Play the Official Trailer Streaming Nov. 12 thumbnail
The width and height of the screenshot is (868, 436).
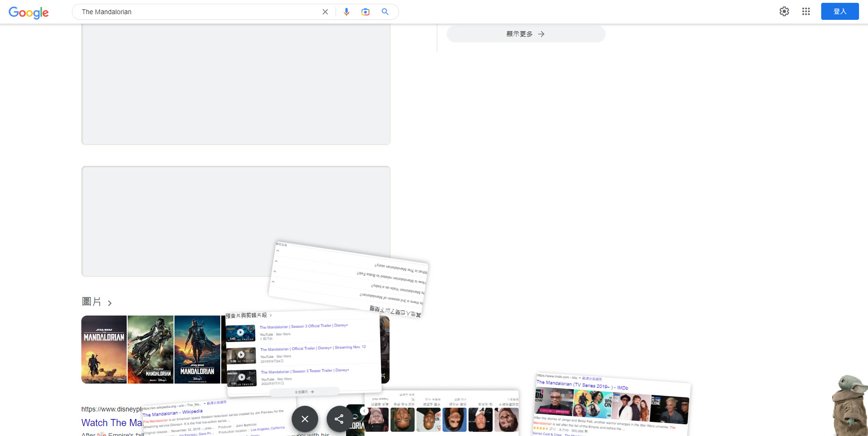(241, 355)
